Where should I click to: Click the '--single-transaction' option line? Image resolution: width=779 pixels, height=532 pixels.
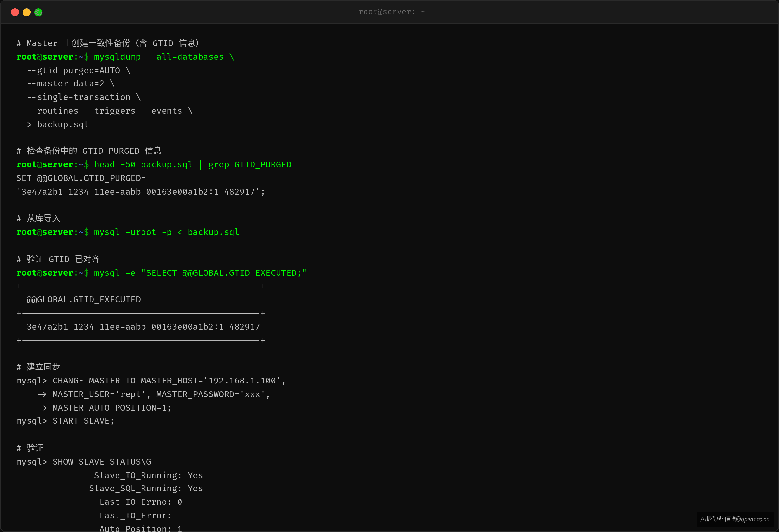pos(84,97)
